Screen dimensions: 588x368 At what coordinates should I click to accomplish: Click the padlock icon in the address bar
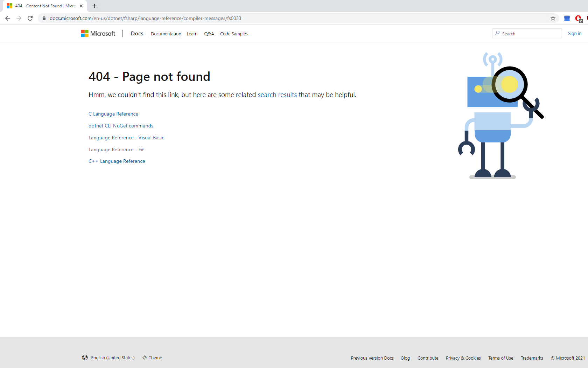(43, 18)
